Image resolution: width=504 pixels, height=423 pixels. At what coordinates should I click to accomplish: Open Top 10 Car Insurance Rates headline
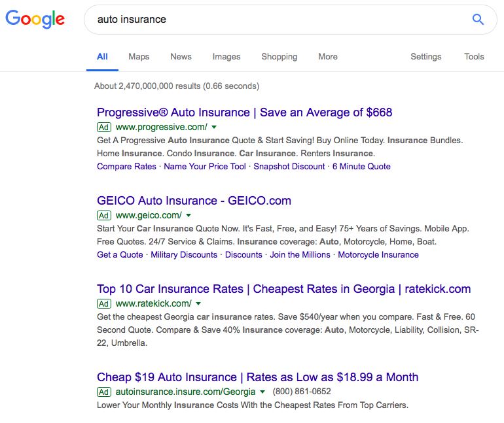[284, 289]
